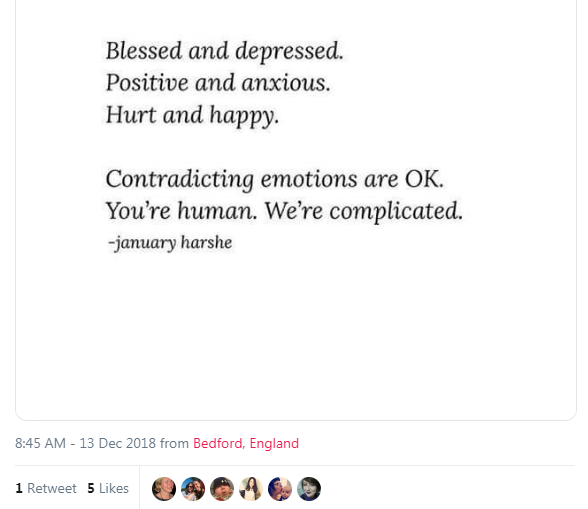View the 5 Likes list
Screen dimensions: 588x509
coord(108,488)
